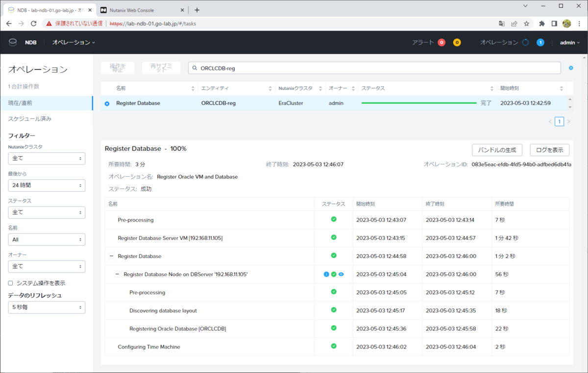Select the 現在/直前 sidebar tab
The width and height of the screenshot is (588, 373).
point(46,103)
